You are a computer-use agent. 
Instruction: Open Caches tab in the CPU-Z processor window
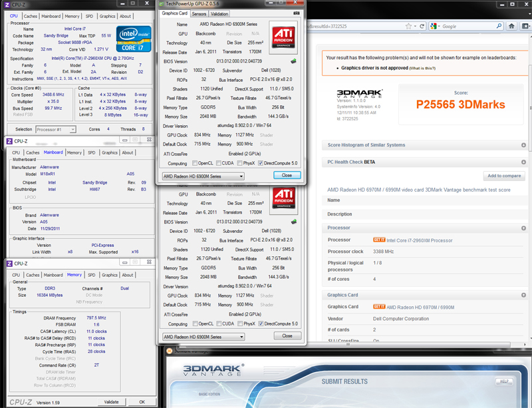(30, 16)
